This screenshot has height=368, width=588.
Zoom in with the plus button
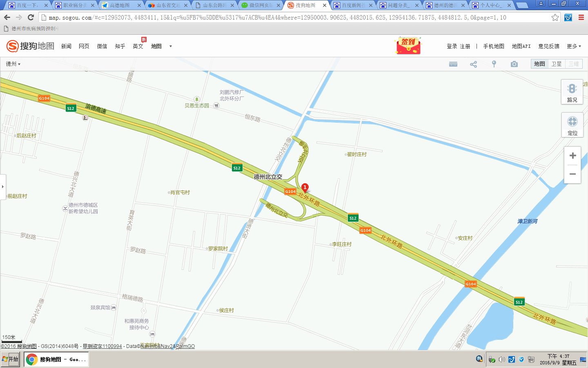[x=572, y=156]
